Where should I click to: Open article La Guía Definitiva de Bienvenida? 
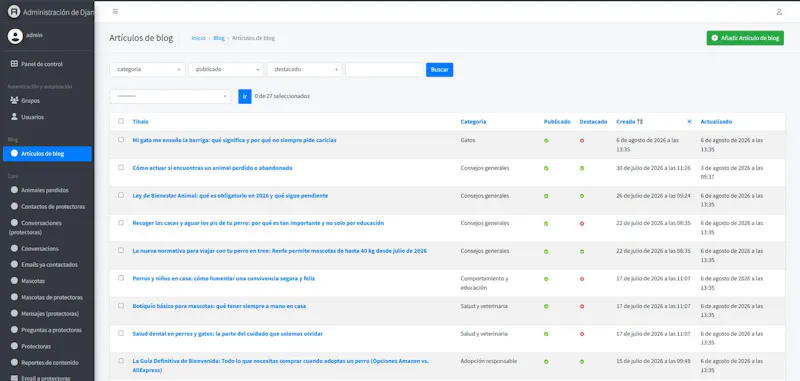point(281,365)
